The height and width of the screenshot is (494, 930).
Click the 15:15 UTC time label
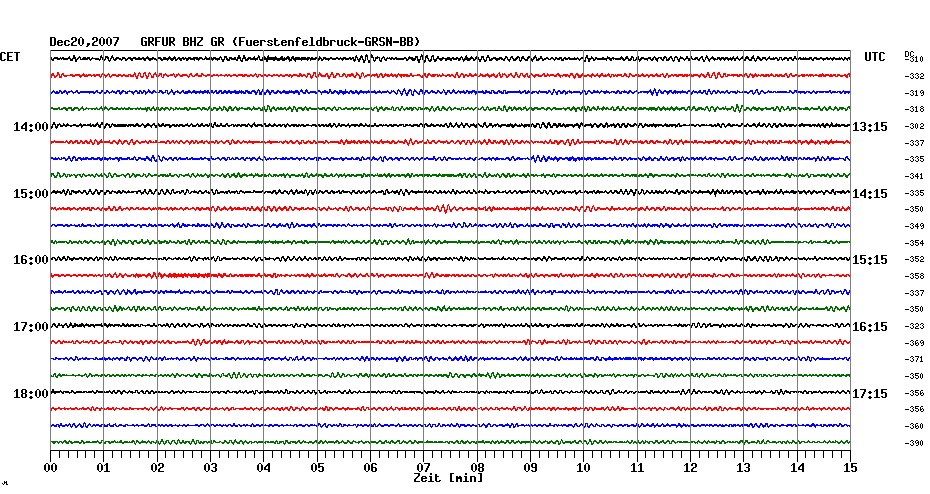[x=870, y=260]
